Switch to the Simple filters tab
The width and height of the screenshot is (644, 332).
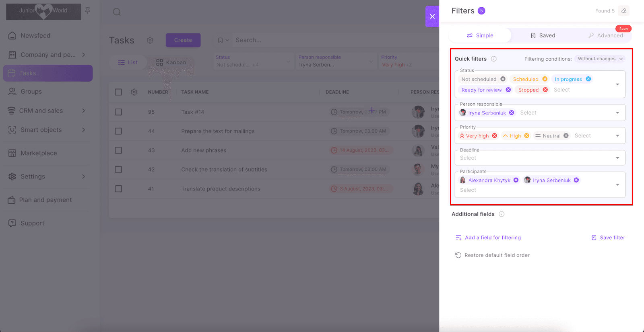tap(480, 35)
